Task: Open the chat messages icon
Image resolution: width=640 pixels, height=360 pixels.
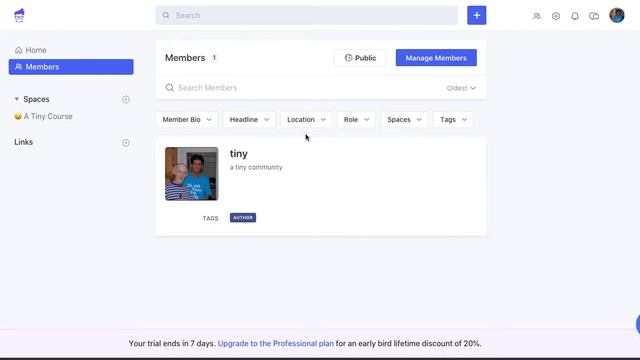Action: click(594, 16)
